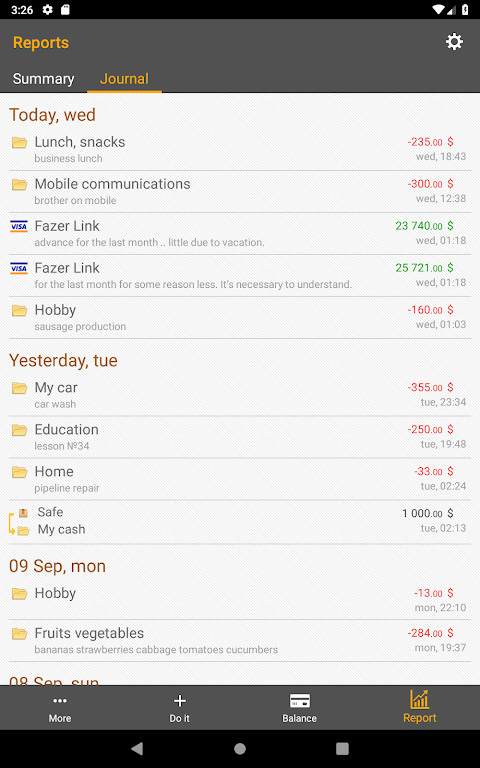Tap the folder icon beside Lunch, snacks

tap(19, 143)
